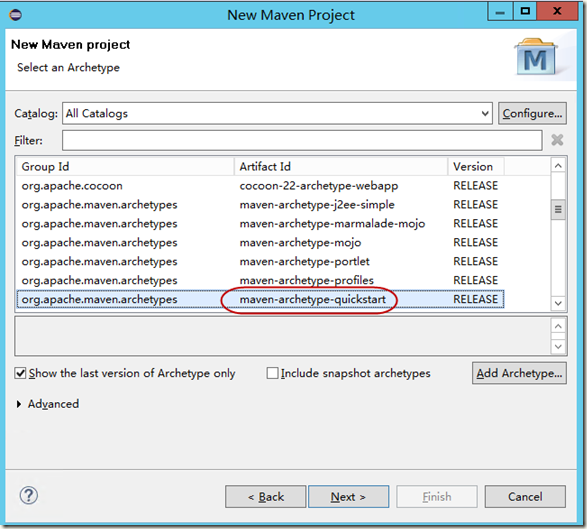
Task: Select the maven-archetype-mojo row
Action: pos(260,243)
